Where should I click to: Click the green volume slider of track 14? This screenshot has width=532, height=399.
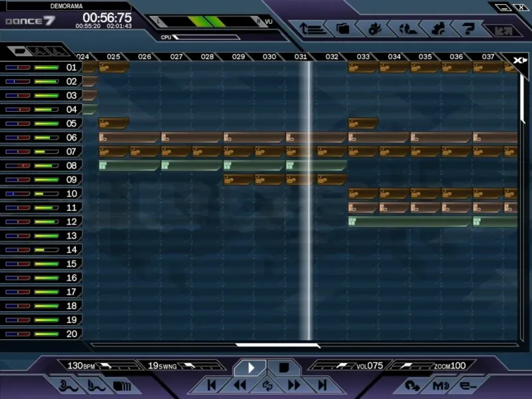coord(47,250)
